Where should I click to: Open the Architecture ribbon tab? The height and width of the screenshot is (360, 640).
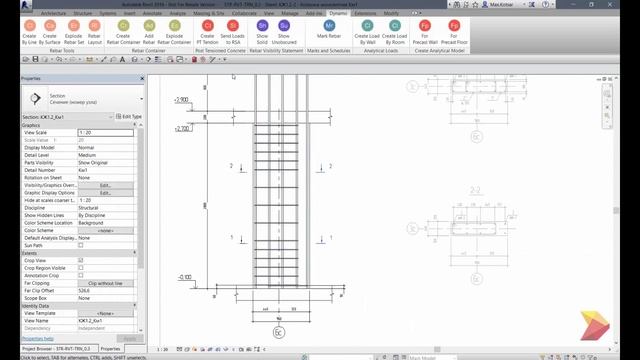(x=53, y=13)
